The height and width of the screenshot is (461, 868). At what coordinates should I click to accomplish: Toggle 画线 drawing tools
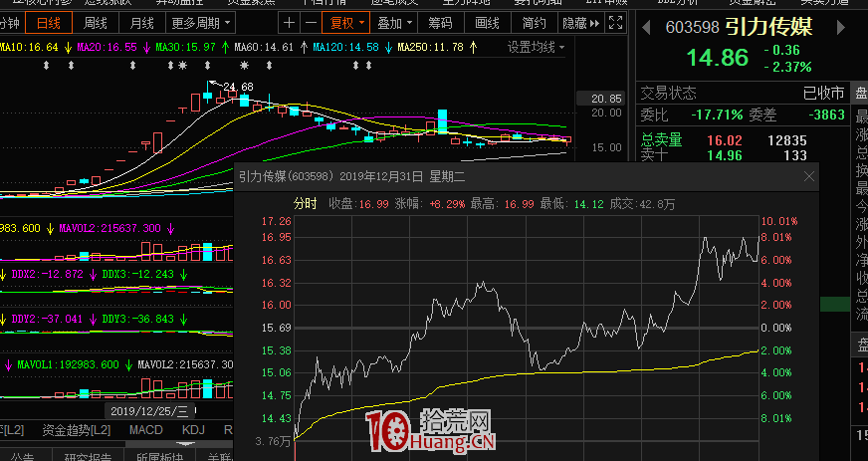(487, 23)
